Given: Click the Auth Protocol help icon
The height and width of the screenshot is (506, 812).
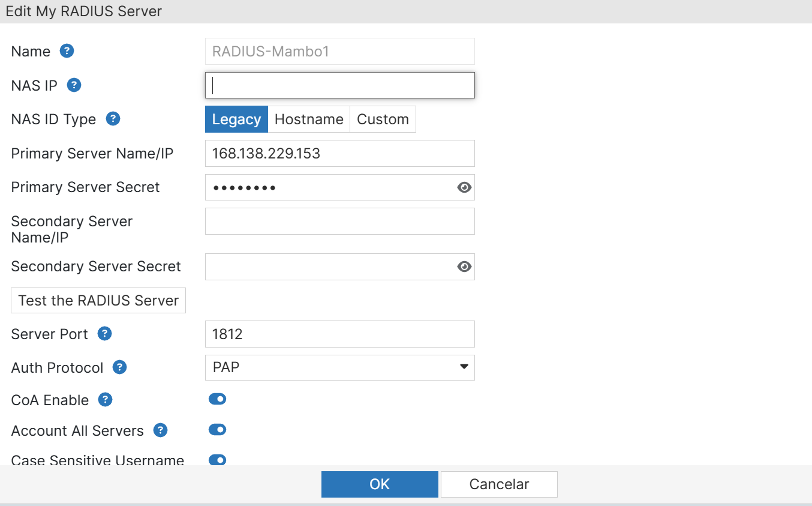Looking at the screenshot, I should pyautogui.click(x=120, y=367).
